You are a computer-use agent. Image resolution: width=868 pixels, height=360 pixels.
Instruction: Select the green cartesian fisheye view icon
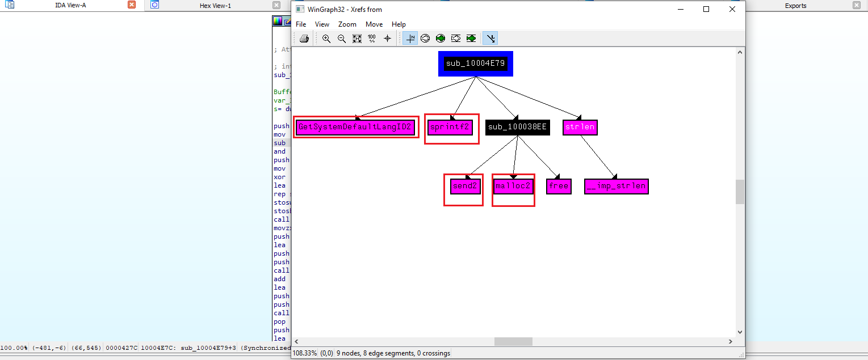(x=471, y=39)
